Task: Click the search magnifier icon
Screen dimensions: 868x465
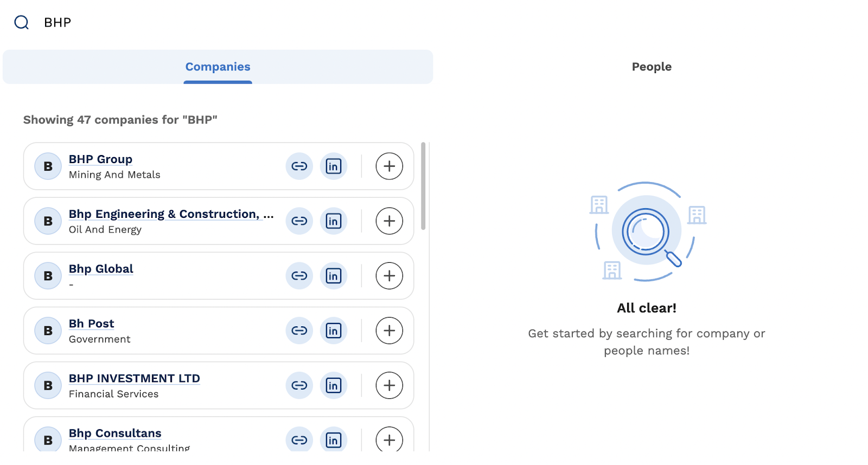Action: (x=22, y=22)
